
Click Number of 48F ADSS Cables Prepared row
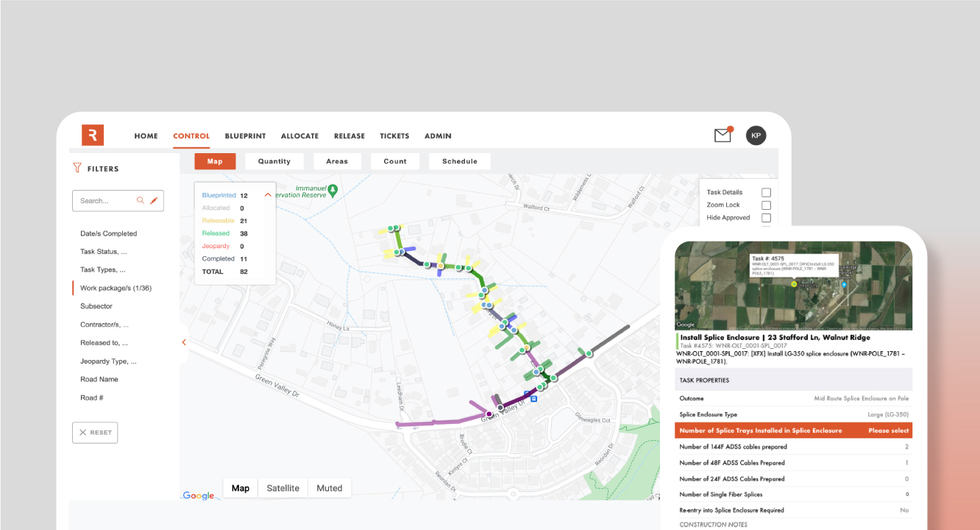coord(793,463)
